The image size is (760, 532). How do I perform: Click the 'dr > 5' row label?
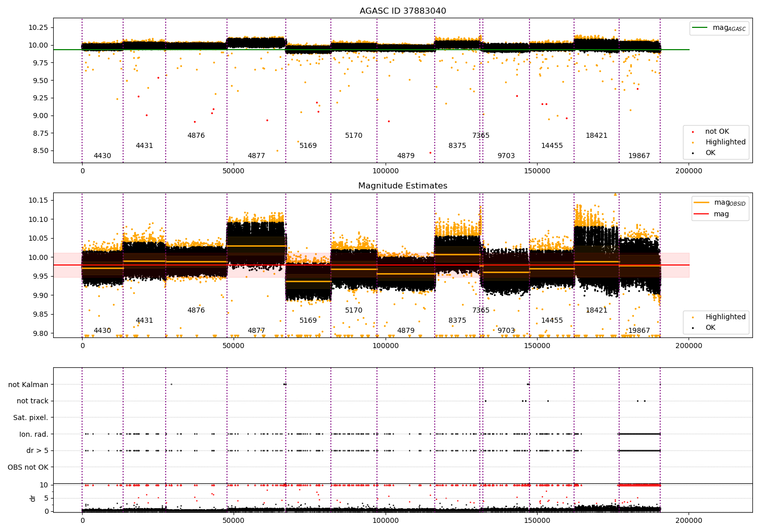click(37, 450)
